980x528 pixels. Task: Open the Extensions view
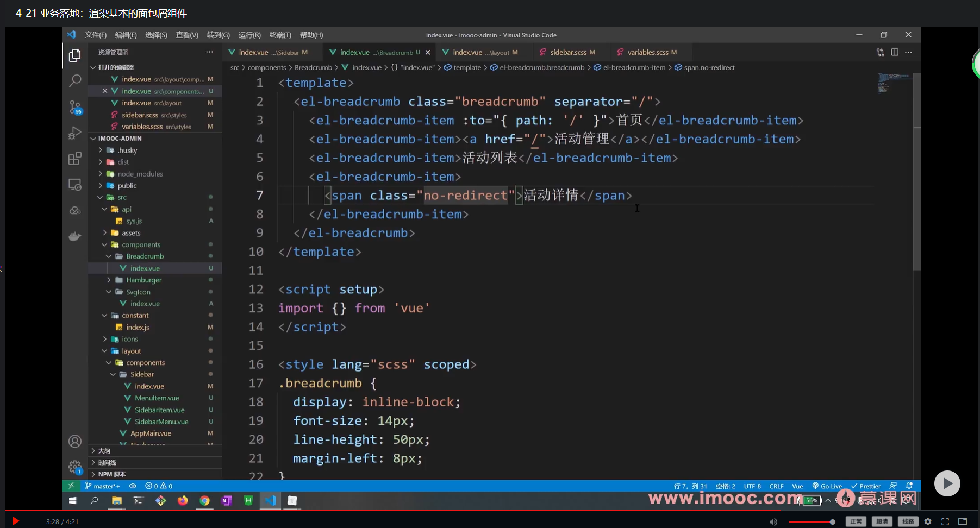click(x=75, y=159)
